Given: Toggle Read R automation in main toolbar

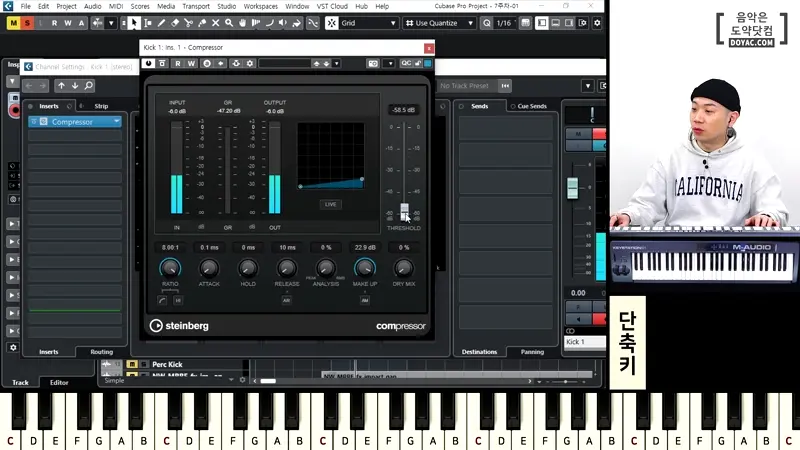Looking at the screenshot, I should click(x=54, y=23).
